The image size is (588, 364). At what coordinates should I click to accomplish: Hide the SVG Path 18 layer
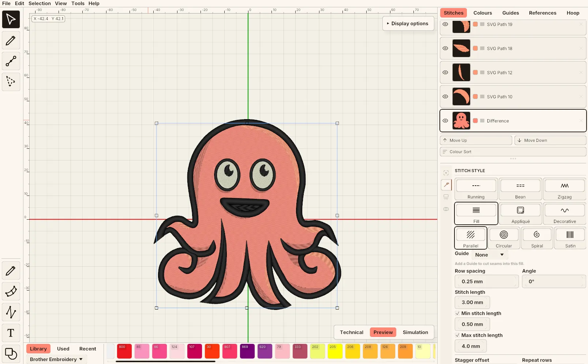[x=445, y=48]
